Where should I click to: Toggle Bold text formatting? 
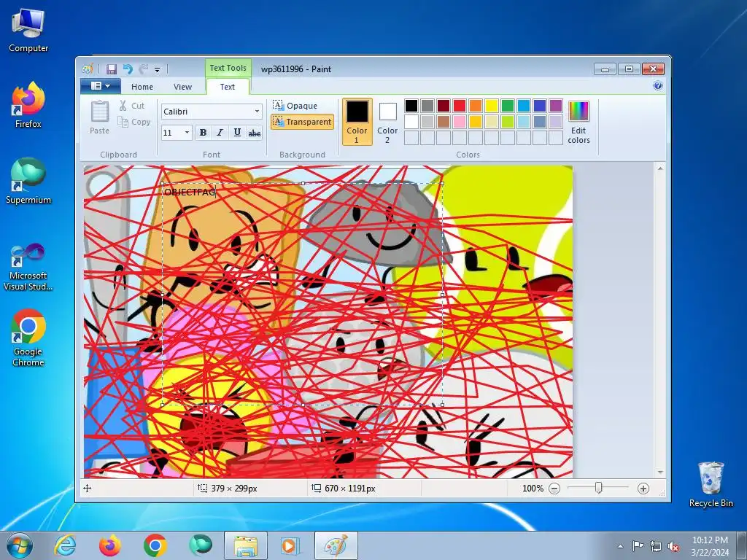[x=203, y=133]
